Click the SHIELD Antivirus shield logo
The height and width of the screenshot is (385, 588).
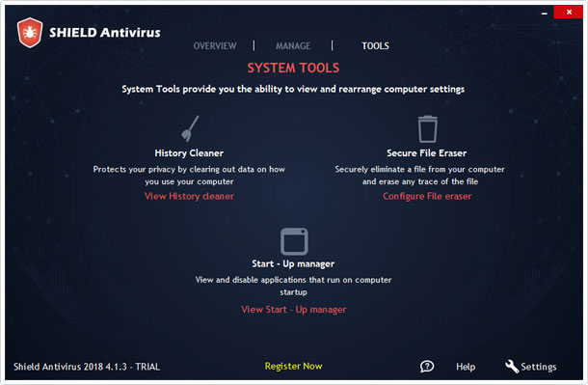click(30, 33)
